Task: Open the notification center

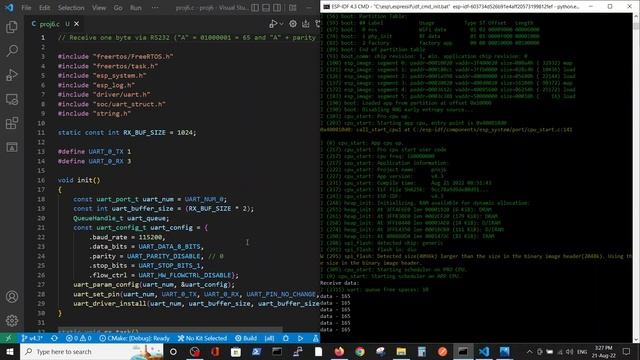Action: 627,352
